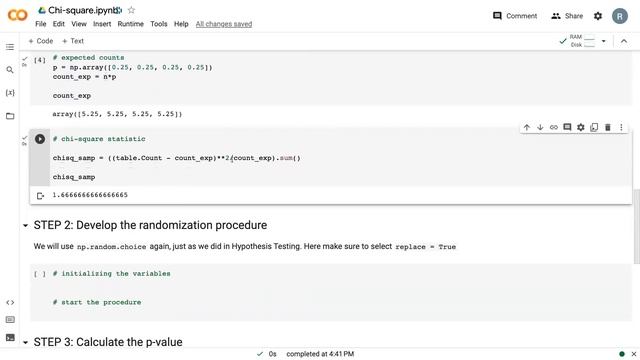Mirror the cell in a tab
This screenshot has width=640, height=360.
[x=594, y=127]
